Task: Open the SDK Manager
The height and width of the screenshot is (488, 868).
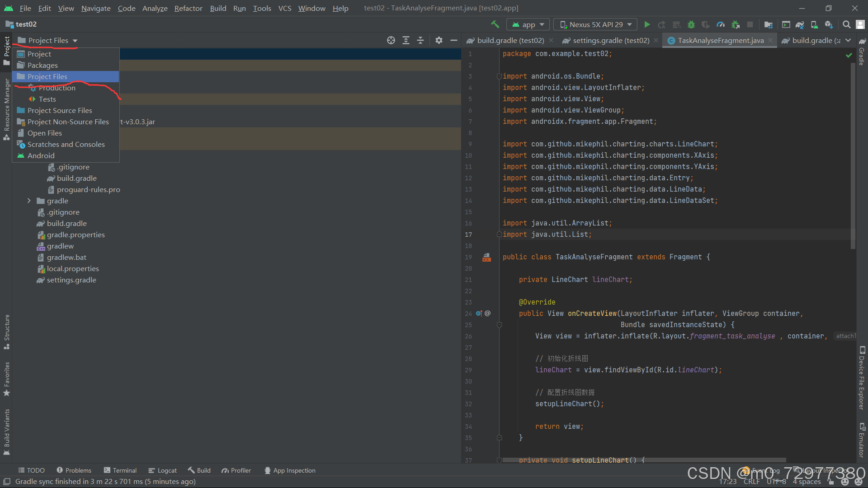Action: (x=829, y=24)
